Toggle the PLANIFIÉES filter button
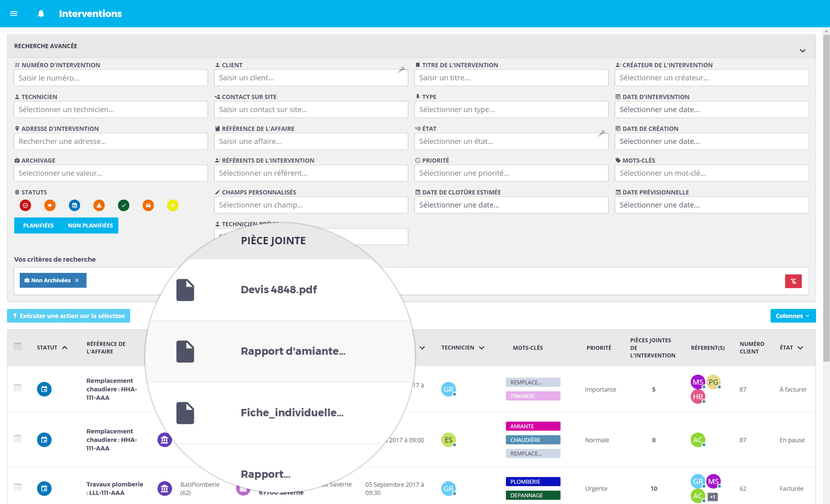The width and height of the screenshot is (830, 504). click(39, 225)
